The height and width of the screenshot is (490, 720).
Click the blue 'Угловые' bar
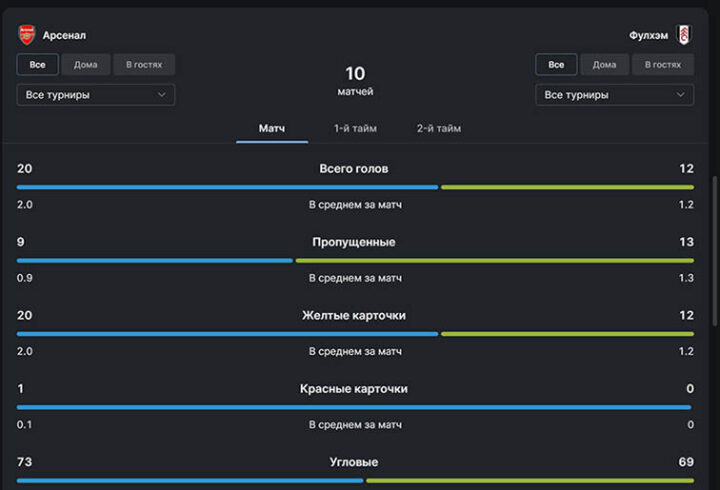click(190, 481)
